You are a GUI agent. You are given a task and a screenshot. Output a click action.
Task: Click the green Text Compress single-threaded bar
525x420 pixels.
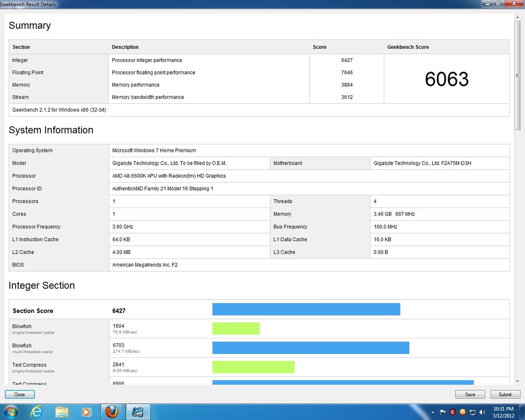[x=253, y=367]
